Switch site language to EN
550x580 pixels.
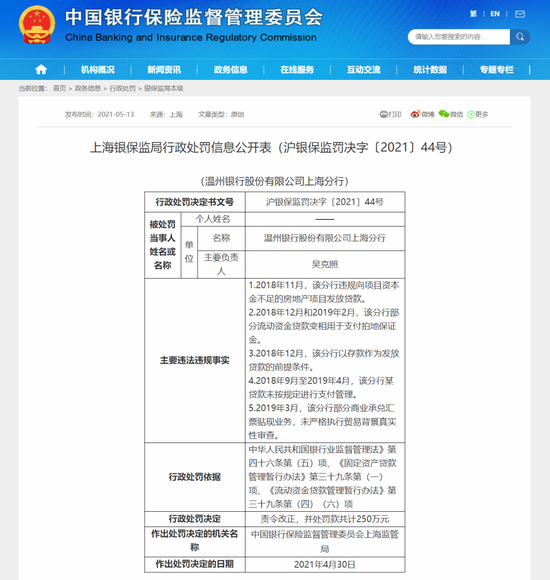coord(495,14)
